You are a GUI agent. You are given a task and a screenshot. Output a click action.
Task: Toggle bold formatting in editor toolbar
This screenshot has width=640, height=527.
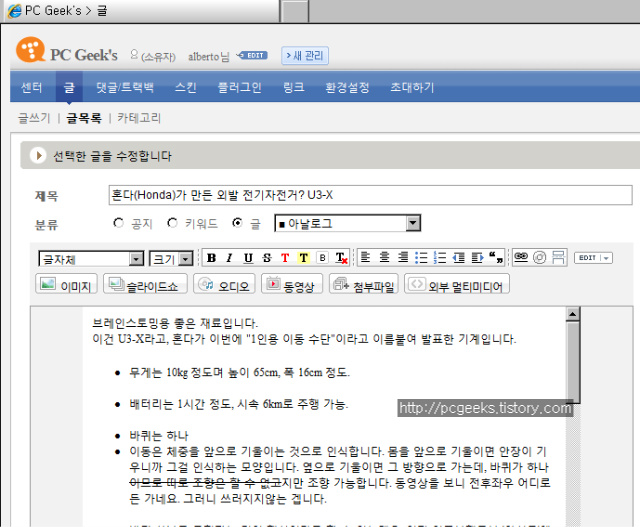[211, 258]
